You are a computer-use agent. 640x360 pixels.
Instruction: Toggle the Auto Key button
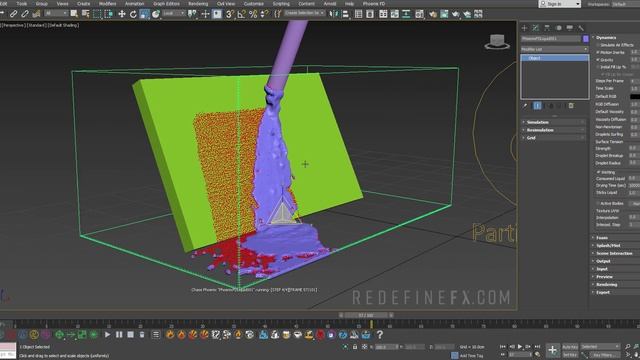pyautogui.click(x=570, y=347)
